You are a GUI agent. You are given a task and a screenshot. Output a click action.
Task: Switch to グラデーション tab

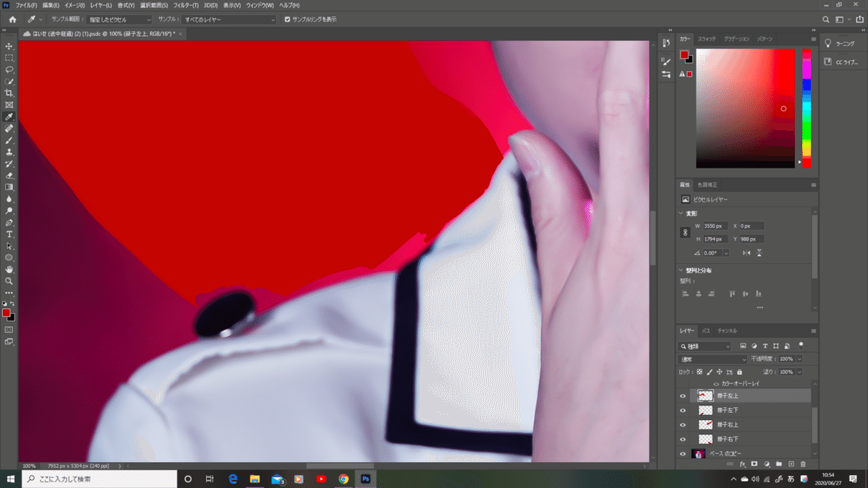point(736,38)
